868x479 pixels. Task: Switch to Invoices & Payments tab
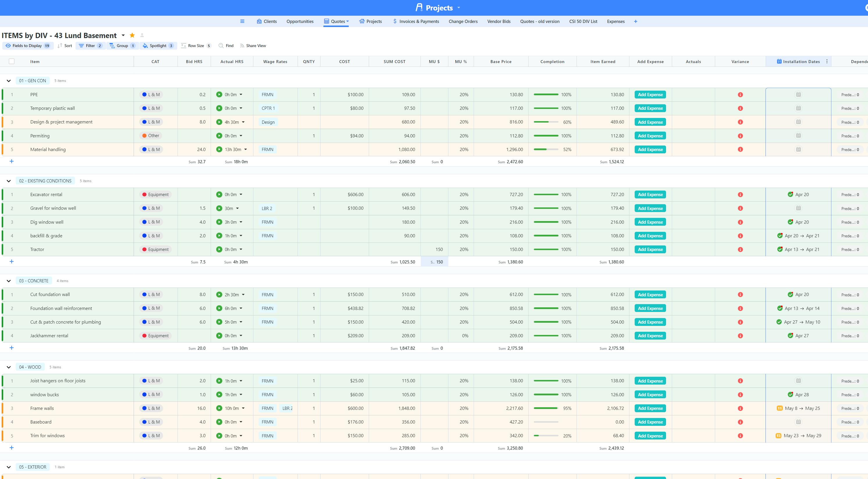[416, 21]
